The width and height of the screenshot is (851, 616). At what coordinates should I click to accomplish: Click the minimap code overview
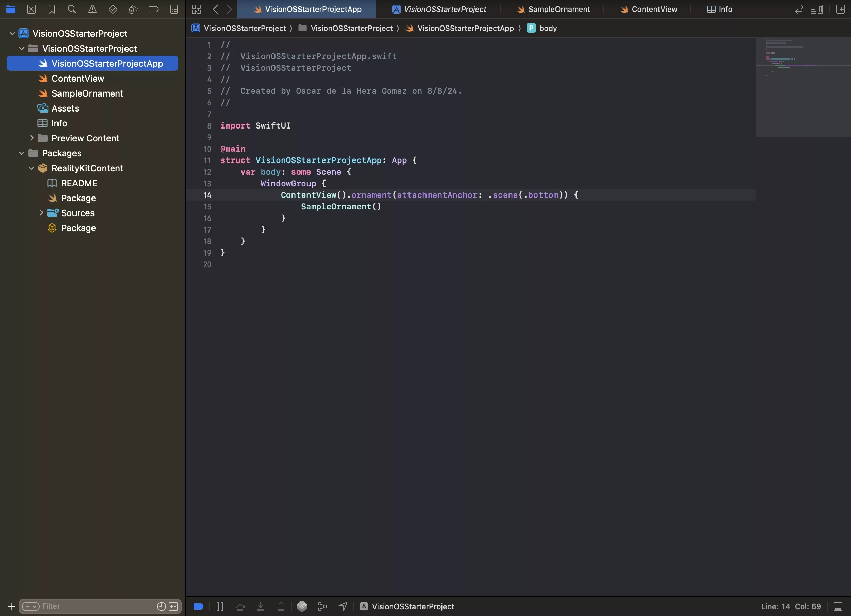click(803, 87)
